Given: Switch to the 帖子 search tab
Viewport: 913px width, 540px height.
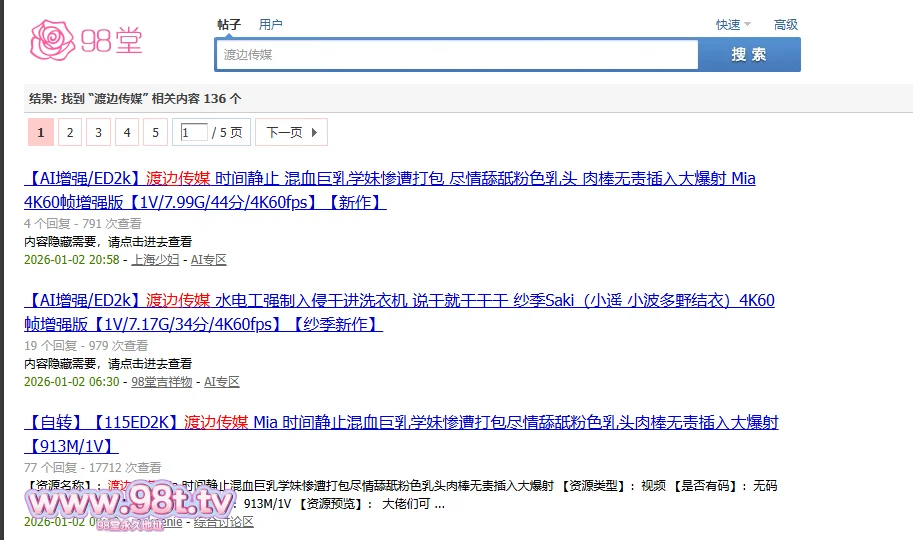Looking at the screenshot, I should pyautogui.click(x=229, y=24).
